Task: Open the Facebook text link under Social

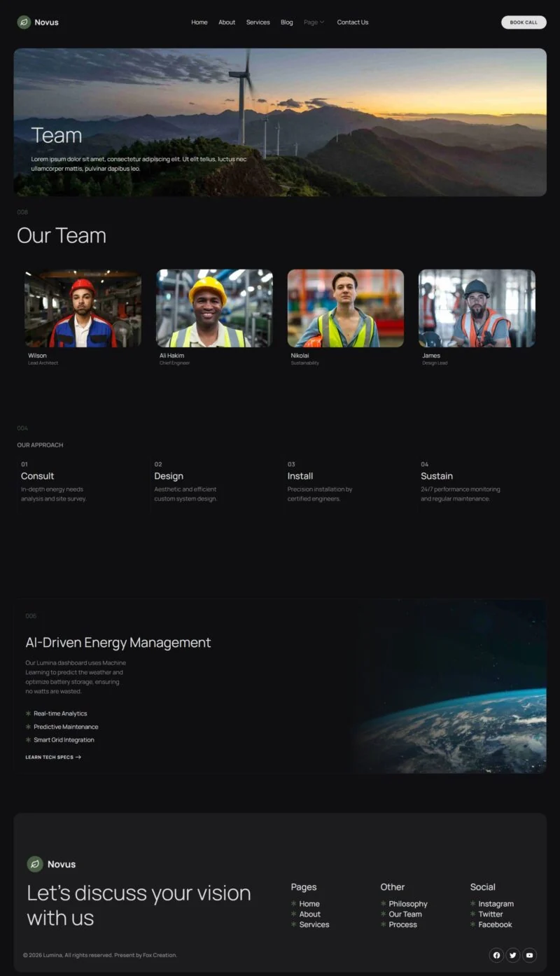Action: [x=496, y=925]
